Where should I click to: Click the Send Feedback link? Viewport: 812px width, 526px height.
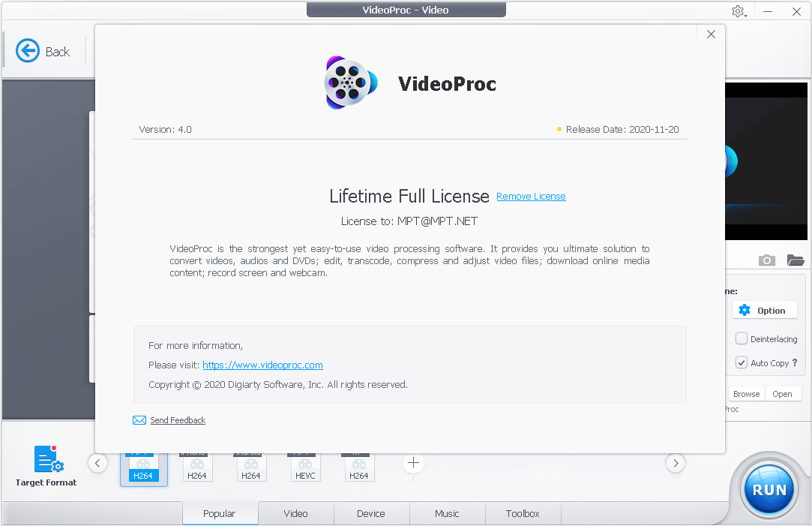click(178, 420)
